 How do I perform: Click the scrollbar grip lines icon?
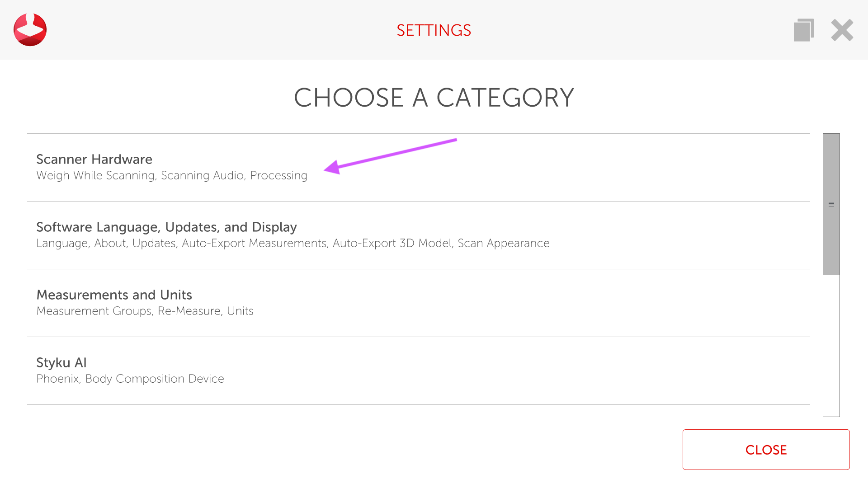831,205
